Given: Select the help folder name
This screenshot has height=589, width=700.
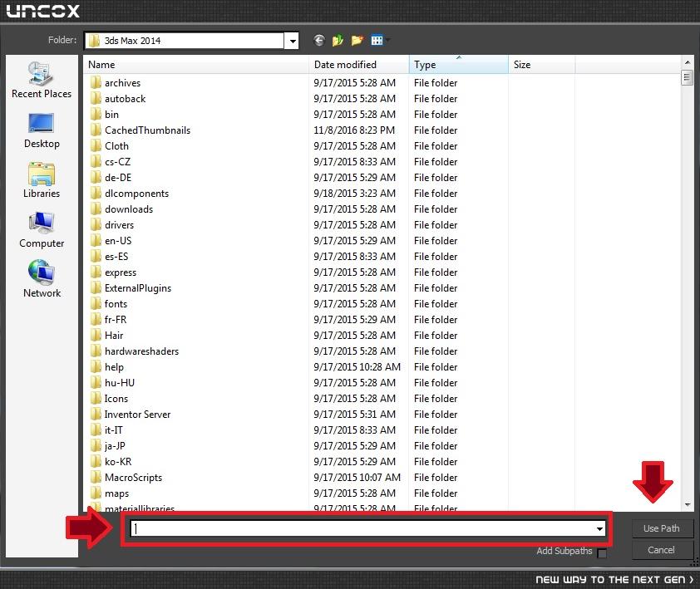Looking at the screenshot, I should point(114,367).
